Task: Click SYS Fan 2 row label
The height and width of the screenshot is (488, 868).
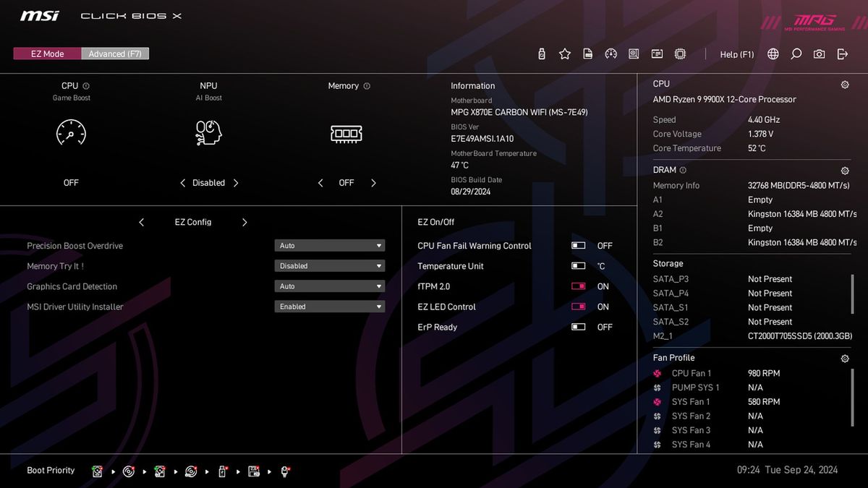Action: pyautogui.click(x=691, y=416)
